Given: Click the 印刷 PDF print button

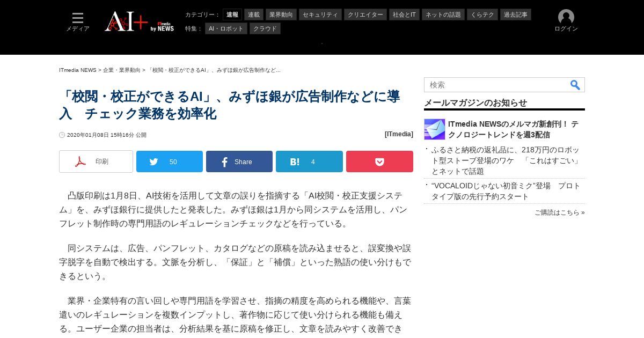Looking at the screenshot, I should 96,161.
